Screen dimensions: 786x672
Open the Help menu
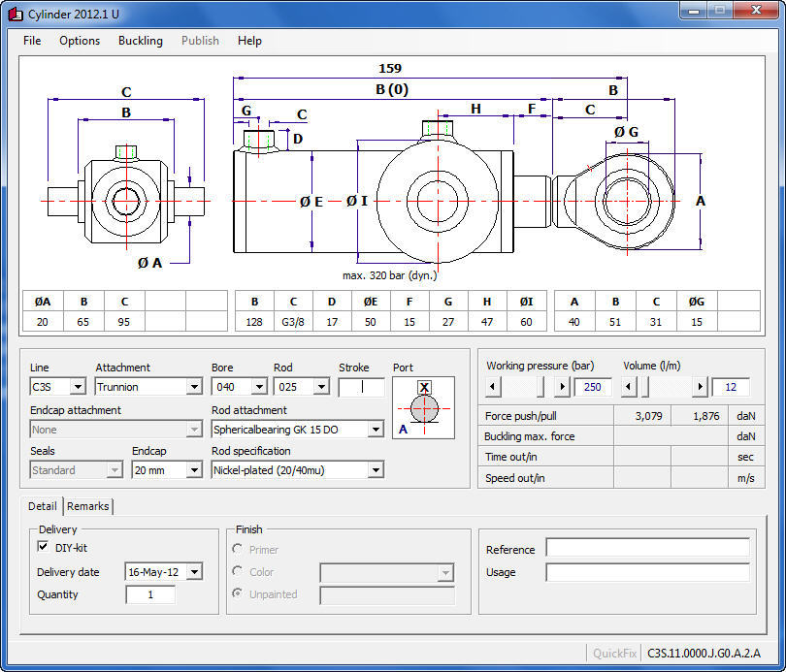point(249,41)
